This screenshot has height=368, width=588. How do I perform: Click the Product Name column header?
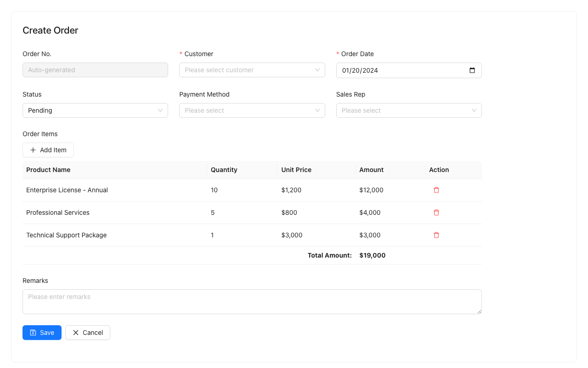[x=48, y=170]
